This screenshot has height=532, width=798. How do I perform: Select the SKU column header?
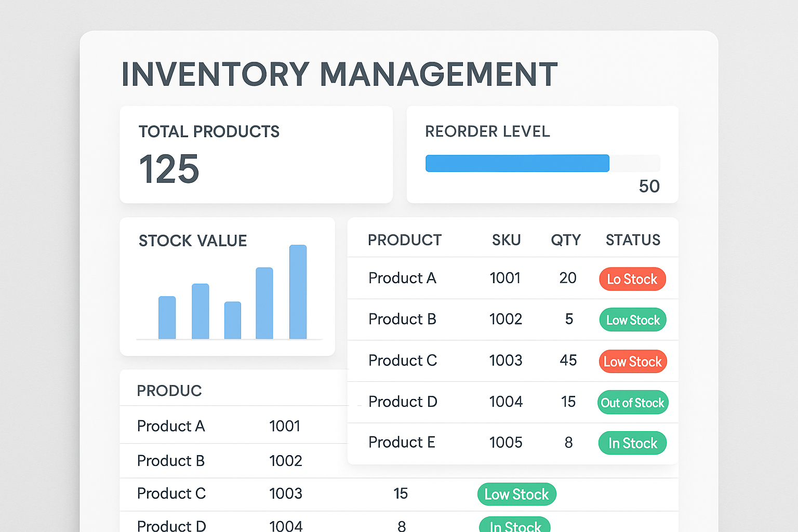tap(507, 240)
